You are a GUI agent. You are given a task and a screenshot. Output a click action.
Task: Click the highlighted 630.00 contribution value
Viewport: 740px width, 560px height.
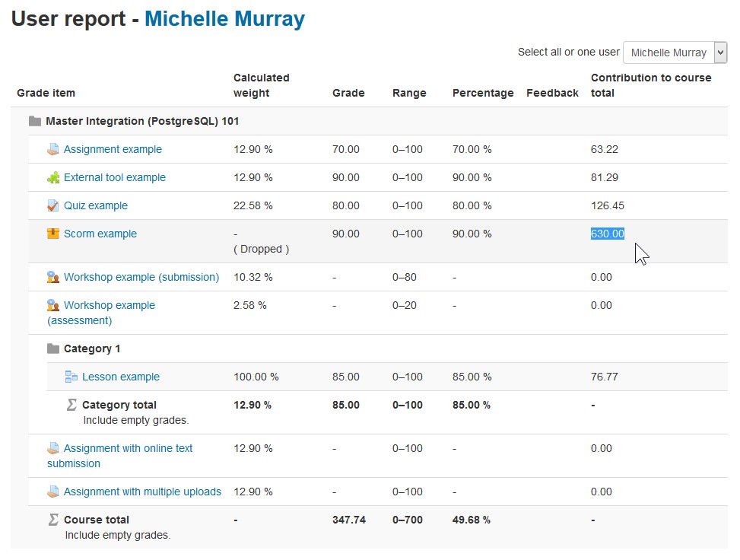608,234
